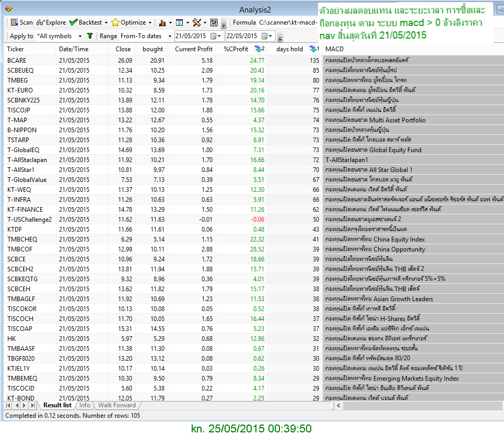The image size is (504, 435).
Task: Select the SCBEUEQ ticker row
Action: (x=254, y=70)
